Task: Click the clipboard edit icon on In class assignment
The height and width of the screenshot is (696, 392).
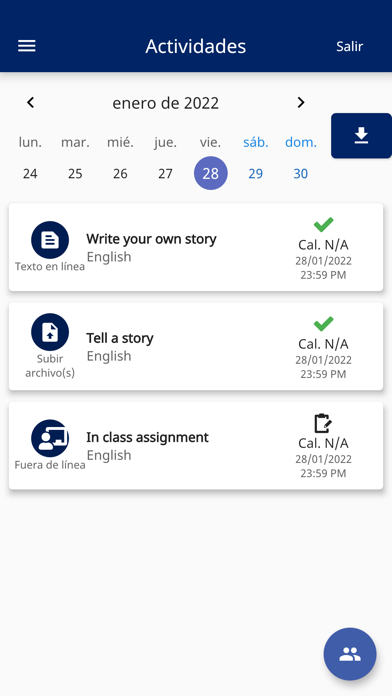Action: click(323, 423)
